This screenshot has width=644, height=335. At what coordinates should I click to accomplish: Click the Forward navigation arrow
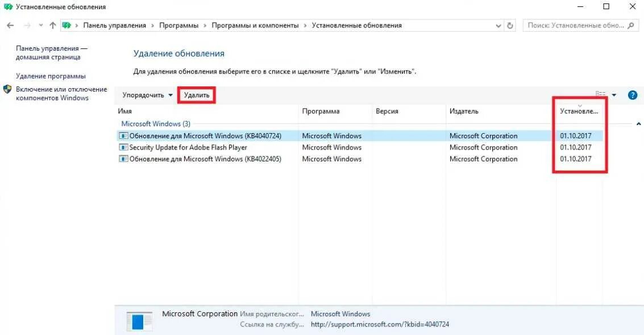coord(27,26)
